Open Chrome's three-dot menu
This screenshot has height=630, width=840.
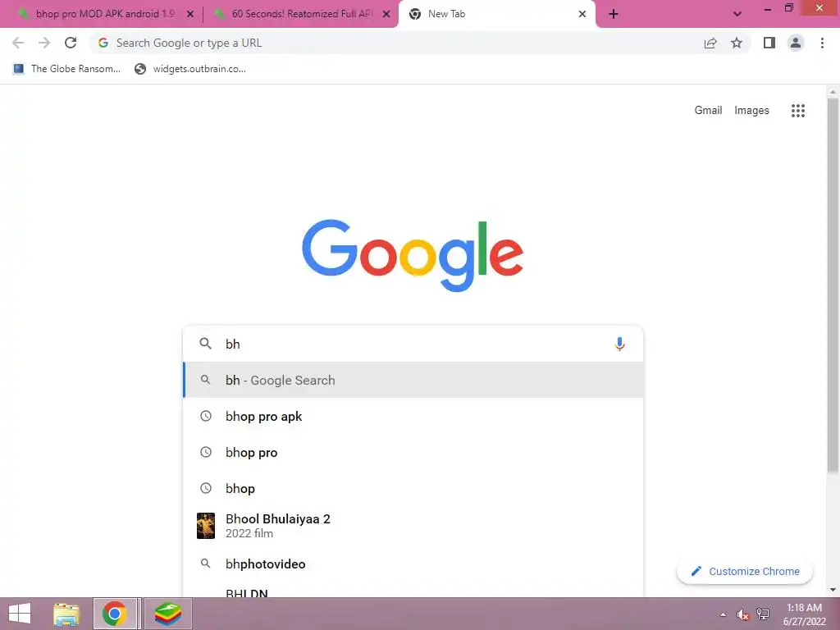point(822,43)
